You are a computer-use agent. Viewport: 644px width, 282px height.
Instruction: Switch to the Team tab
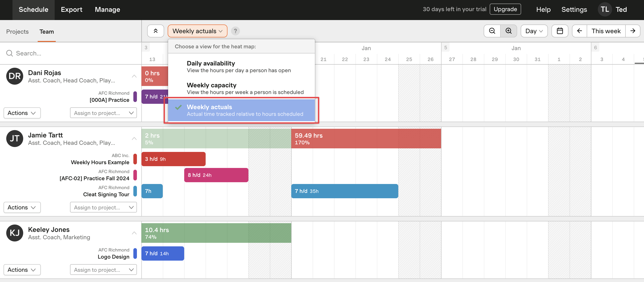tap(47, 32)
